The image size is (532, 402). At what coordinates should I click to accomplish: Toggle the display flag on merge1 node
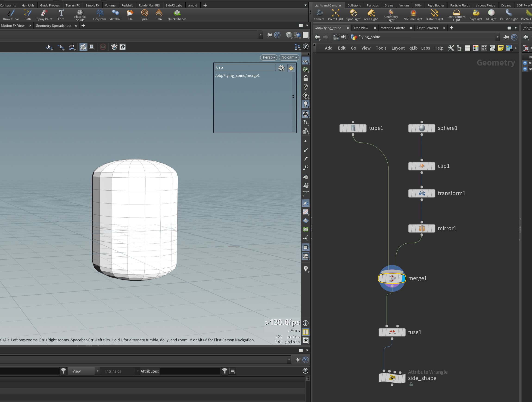click(403, 278)
